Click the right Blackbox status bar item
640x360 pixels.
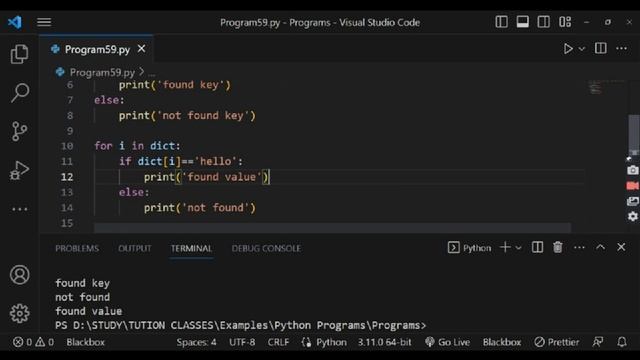click(502, 342)
